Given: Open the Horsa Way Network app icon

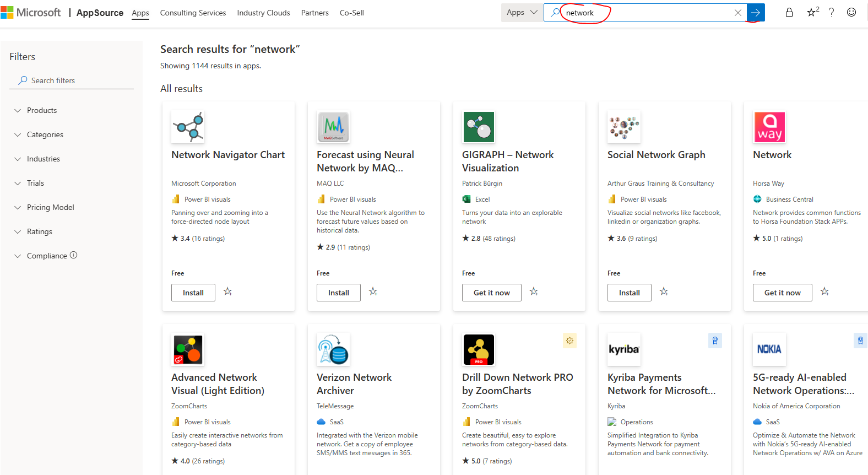Looking at the screenshot, I should pos(769,127).
